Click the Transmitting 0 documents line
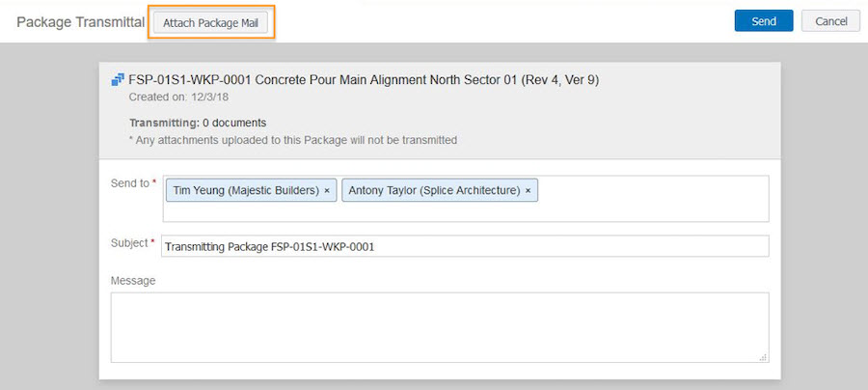 pyautogui.click(x=198, y=123)
